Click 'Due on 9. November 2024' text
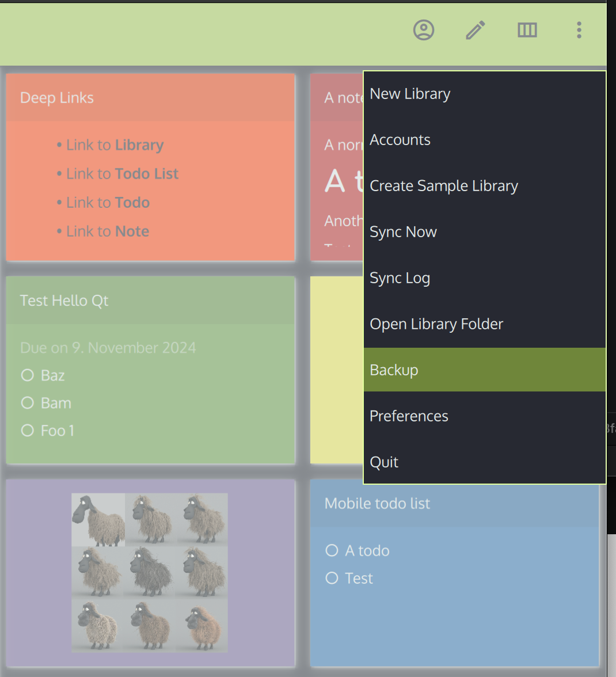Screen dimensions: 616x677 [x=108, y=348]
